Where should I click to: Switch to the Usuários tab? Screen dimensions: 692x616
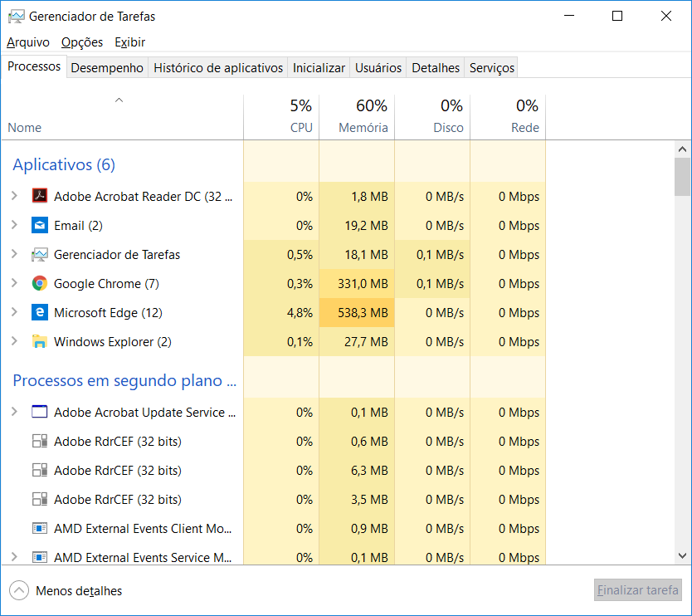[378, 67]
